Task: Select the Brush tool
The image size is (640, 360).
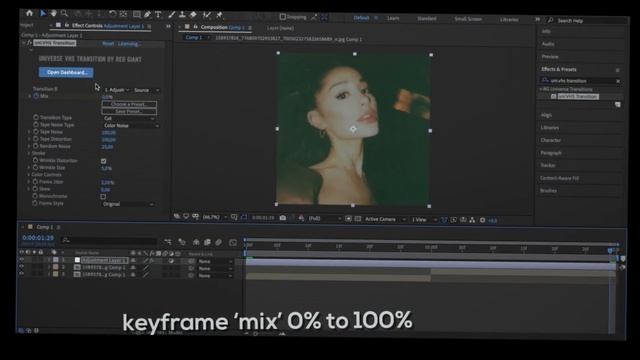Action: pyautogui.click(x=171, y=15)
